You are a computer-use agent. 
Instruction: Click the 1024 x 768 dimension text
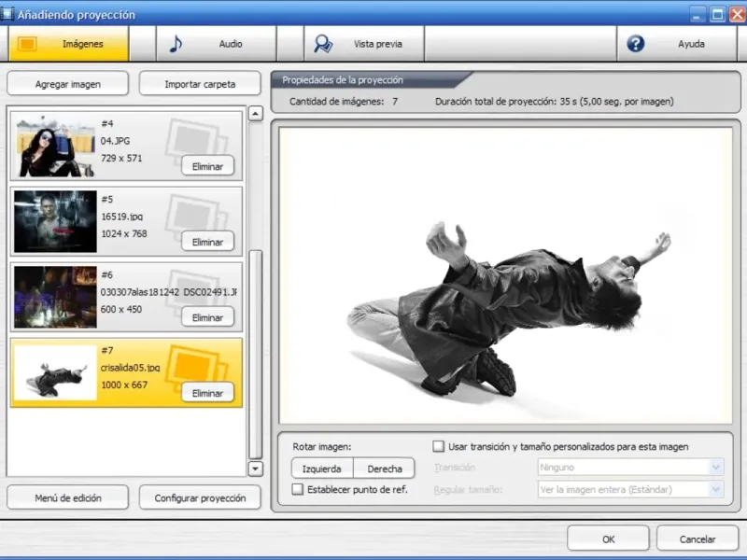pos(124,233)
